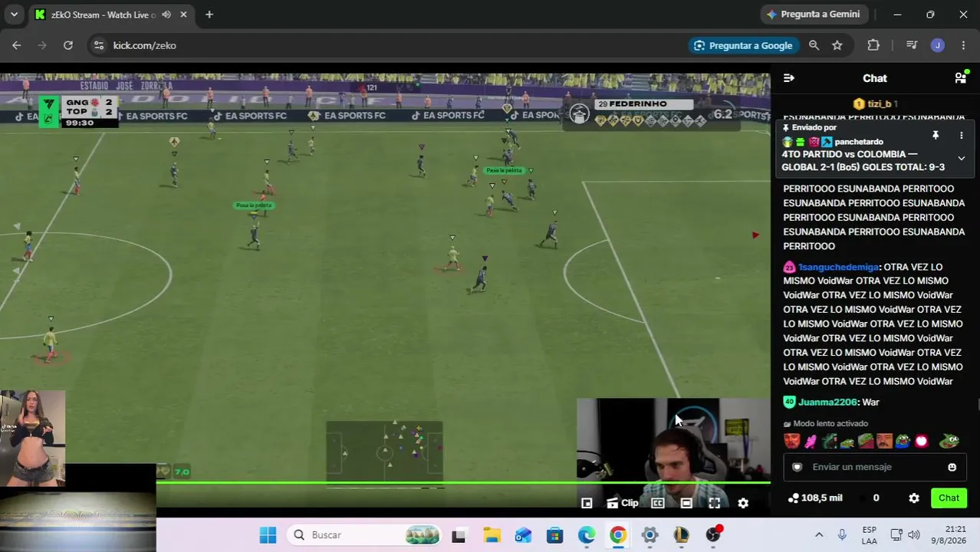Image resolution: width=980 pixels, height=552 pixels.
Task: Toggle mini player in video controls
Action: [x=587, y=503]
